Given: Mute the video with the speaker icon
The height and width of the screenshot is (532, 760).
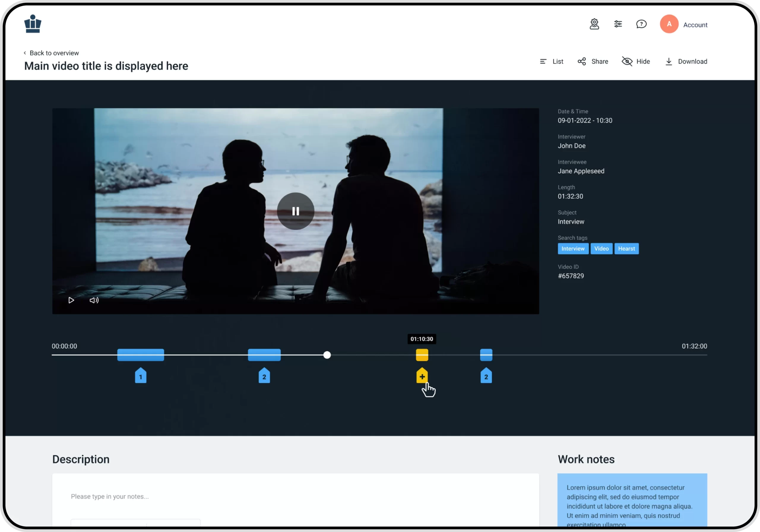Looking at the screenshot, I should coord(94,300).
